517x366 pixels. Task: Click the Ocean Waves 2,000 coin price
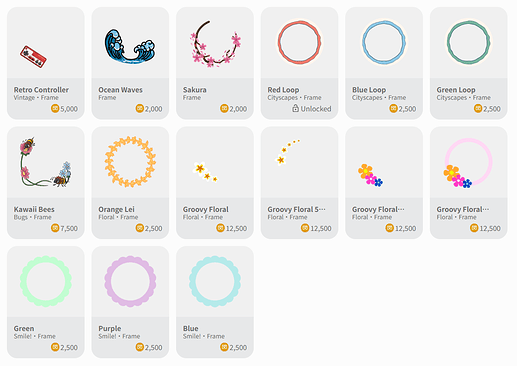tap(149, 109)
